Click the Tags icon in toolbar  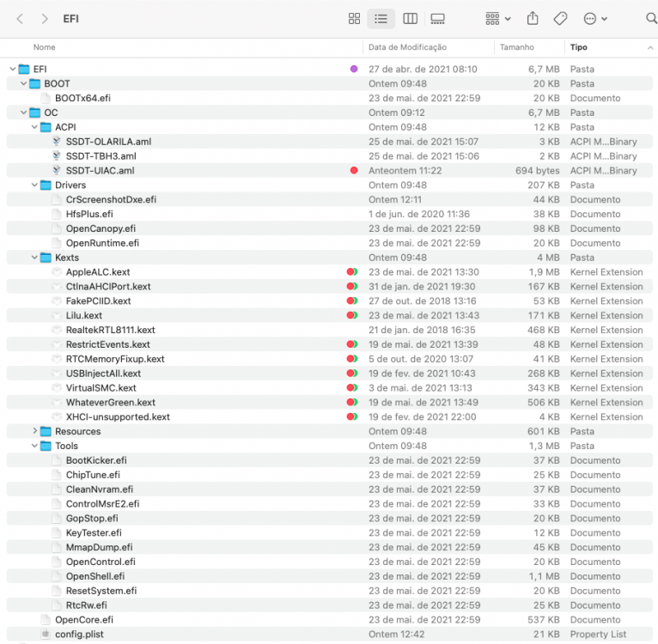tap(560, 18)
